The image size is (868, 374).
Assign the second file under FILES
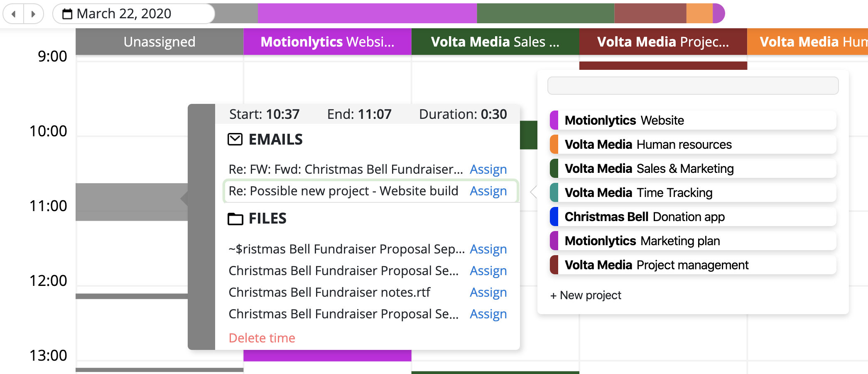click(488, 271)
